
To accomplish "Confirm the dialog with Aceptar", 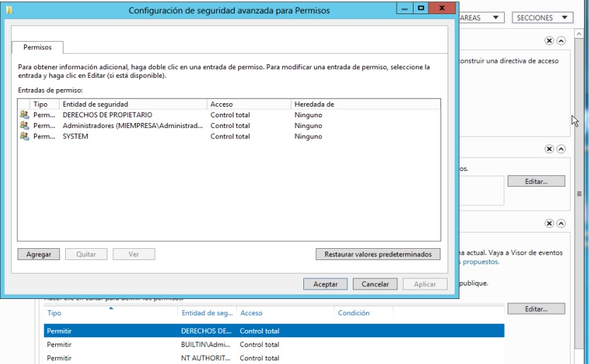I will point(325,284).
